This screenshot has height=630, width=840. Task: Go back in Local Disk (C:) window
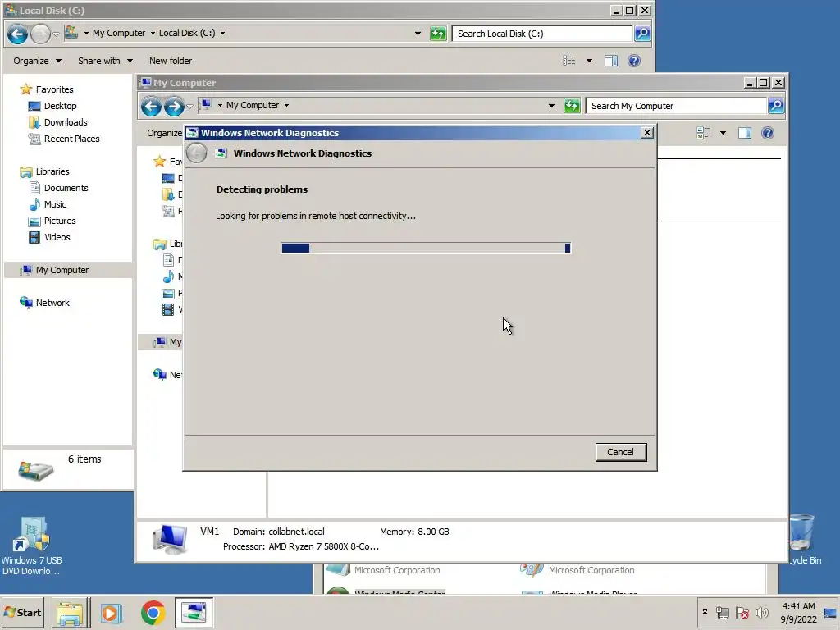tap(17, 34)
